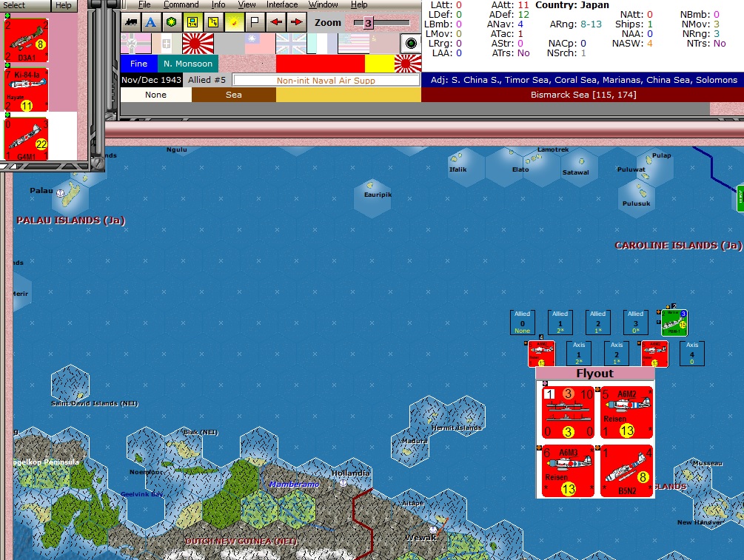
Task: Select the G4M1 bomber unit in the left panel
Action: 27,139
